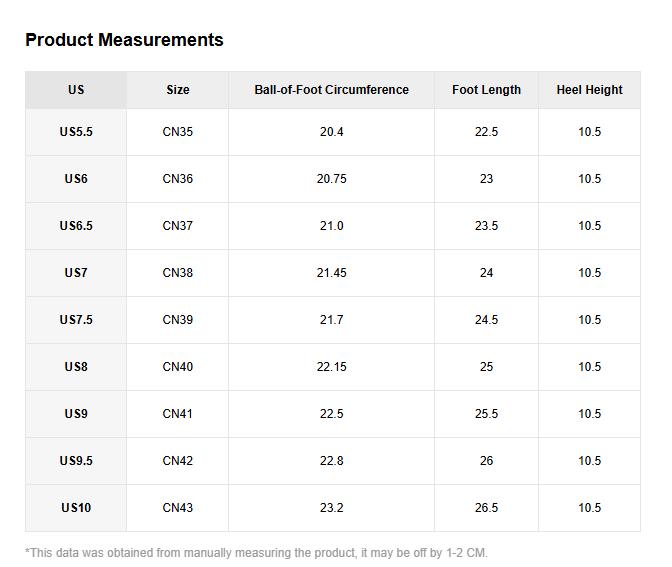Select the US5.5 row label
This screenshot has height=567, width=672.
[76, 132]
